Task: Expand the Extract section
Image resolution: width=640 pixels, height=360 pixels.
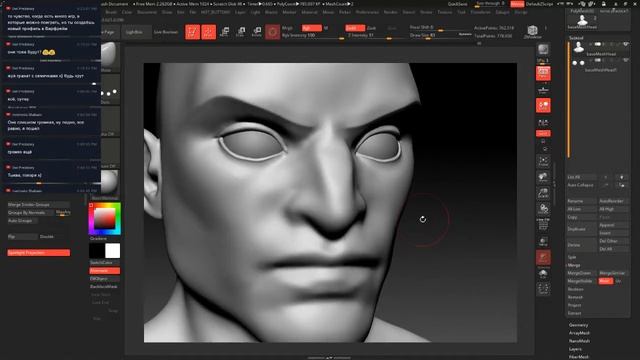Action: tap(574, 313)
